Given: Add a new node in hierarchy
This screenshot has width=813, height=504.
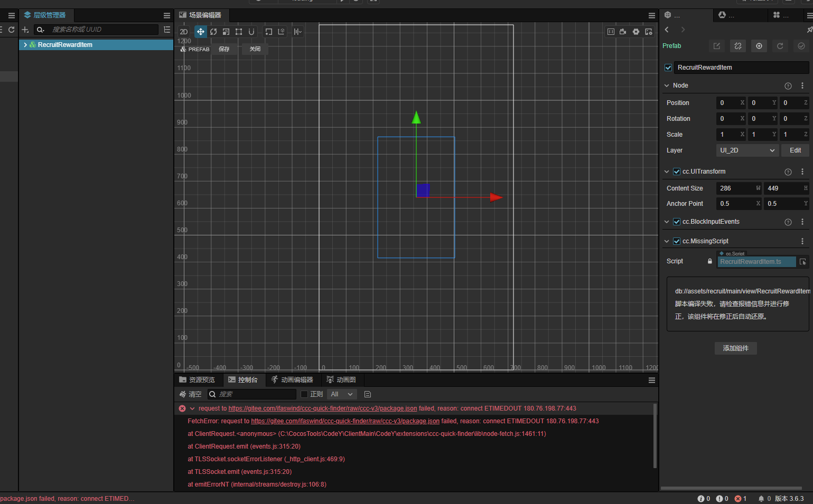Looking at the screenshot, I should (25, 30).
